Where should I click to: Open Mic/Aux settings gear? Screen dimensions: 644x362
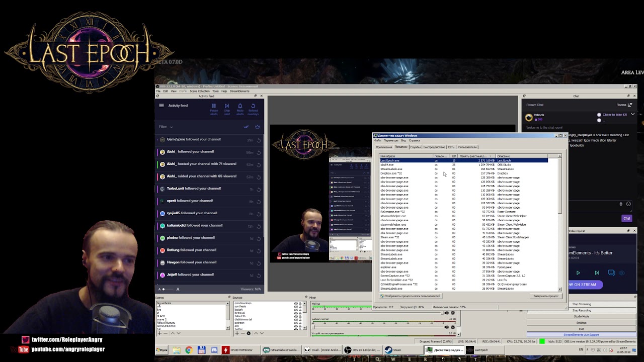pyautogui.click(x=453, y=313)
